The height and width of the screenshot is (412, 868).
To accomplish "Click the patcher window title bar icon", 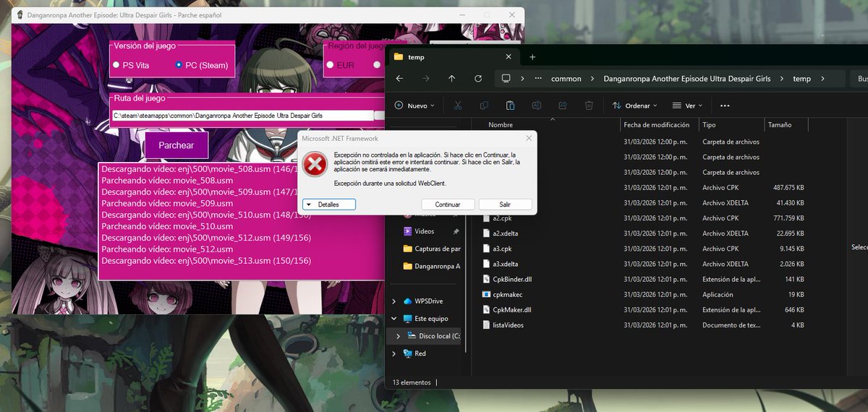I will [20, 14].
